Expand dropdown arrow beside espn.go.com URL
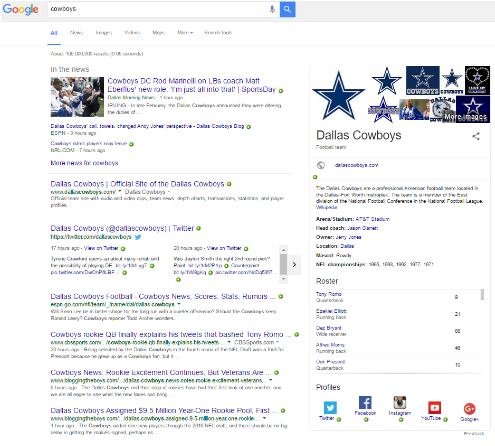The width and height of the screenshot is (495, 446). tap(179, 304)
